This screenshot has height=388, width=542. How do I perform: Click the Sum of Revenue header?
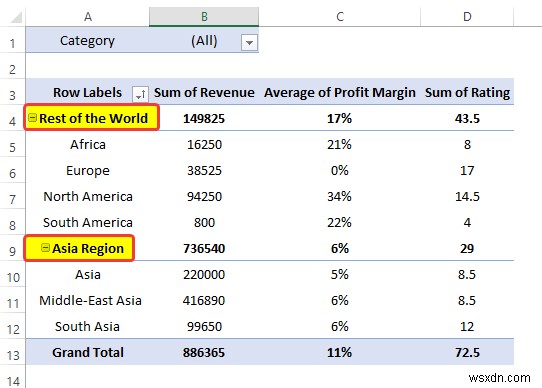point(204,92)
